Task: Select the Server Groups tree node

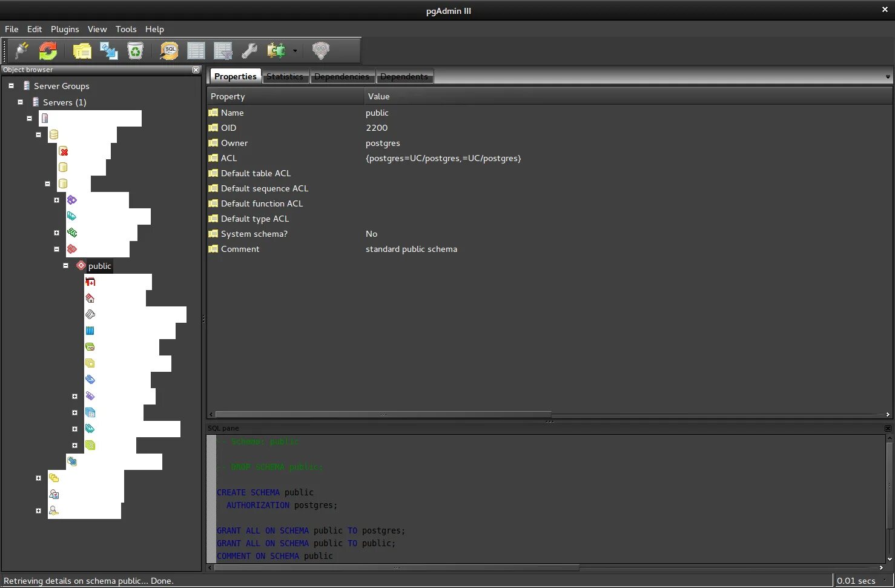Action: tap(61, 86)
